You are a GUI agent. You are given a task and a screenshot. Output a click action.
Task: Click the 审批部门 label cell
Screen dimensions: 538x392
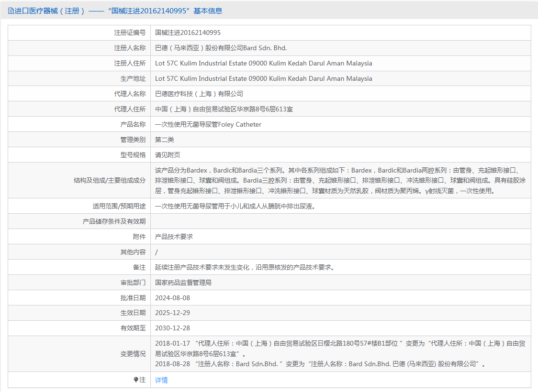pos(79,283)
